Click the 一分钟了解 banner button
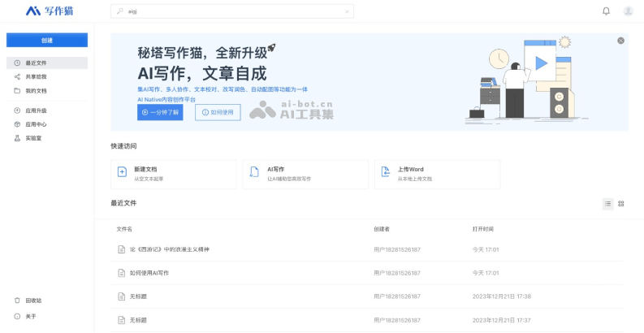 point(160,113)
